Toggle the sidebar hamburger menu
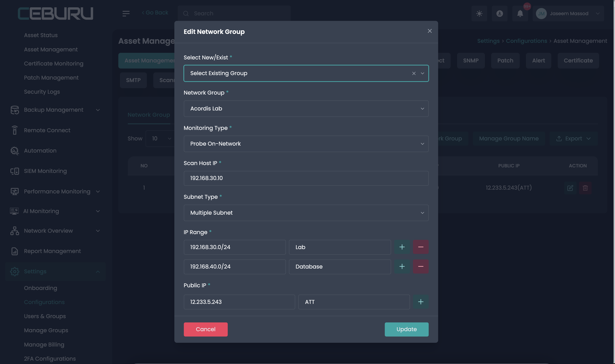615x364 pixels. (x=126, y=14)
